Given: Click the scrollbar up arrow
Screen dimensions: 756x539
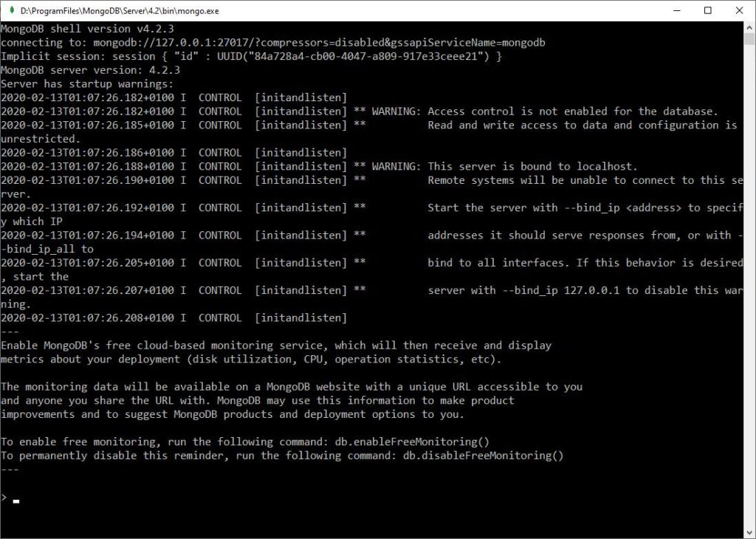Looking at the screenshot, I should [749, 27].
